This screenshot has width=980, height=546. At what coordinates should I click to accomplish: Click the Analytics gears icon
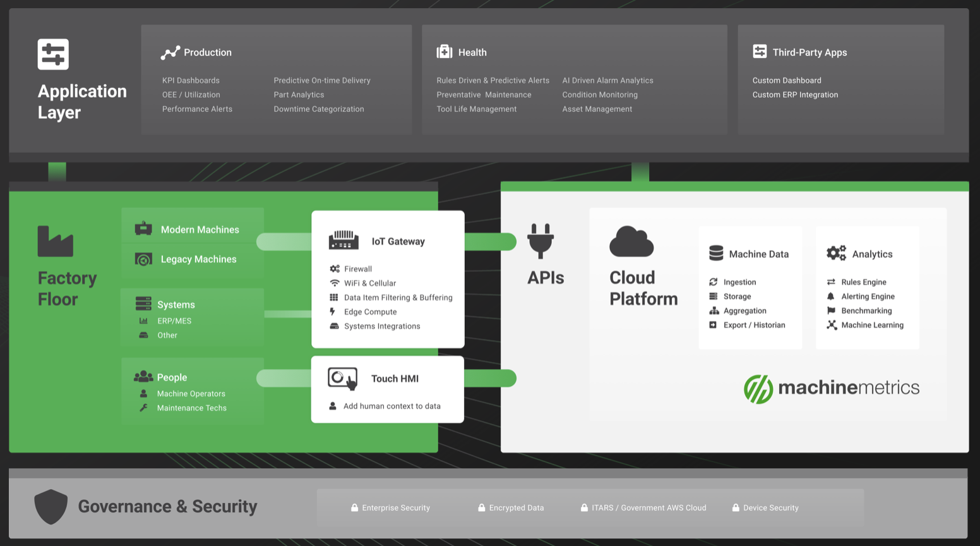pos(836,253)
